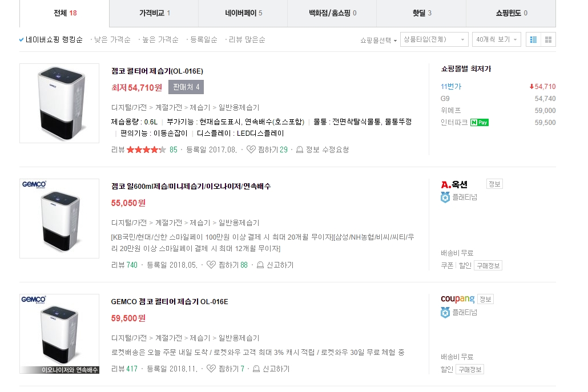Image resolution: width=588 pixels, height=392 pixels.
Task: Click 정보 수정요청 link
Action: (327, 149)
